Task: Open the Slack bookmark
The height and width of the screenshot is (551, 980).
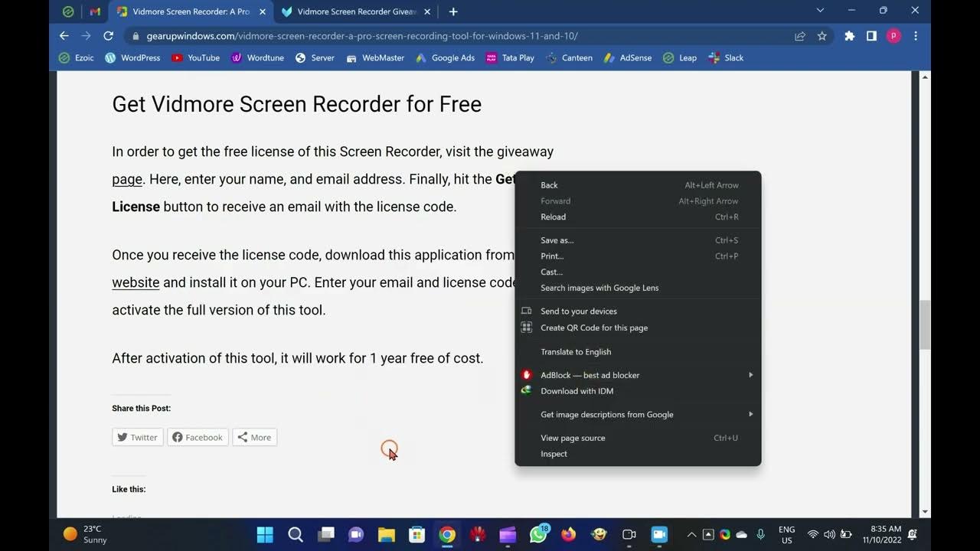Action: pyautogui.click(x=726, y=58)
